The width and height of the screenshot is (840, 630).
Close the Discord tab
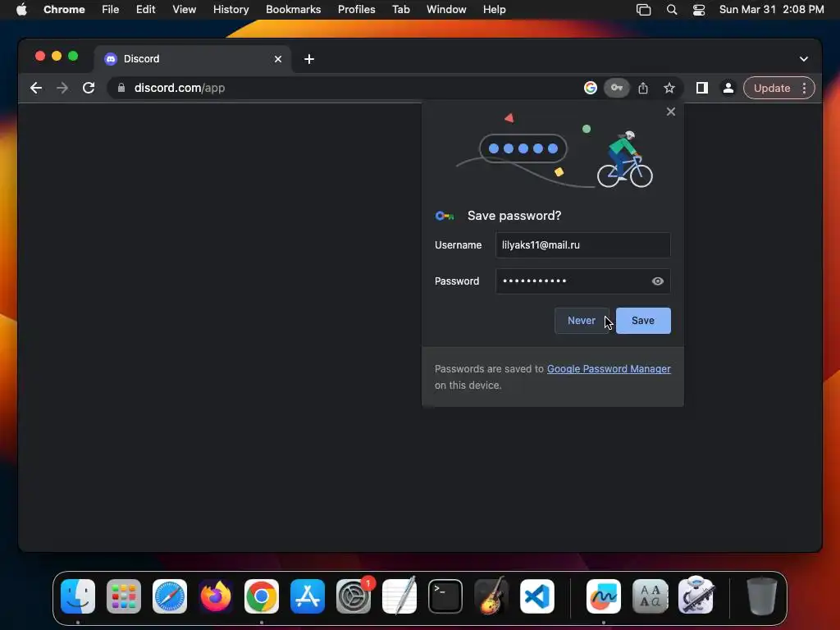(x=278, y=59)
